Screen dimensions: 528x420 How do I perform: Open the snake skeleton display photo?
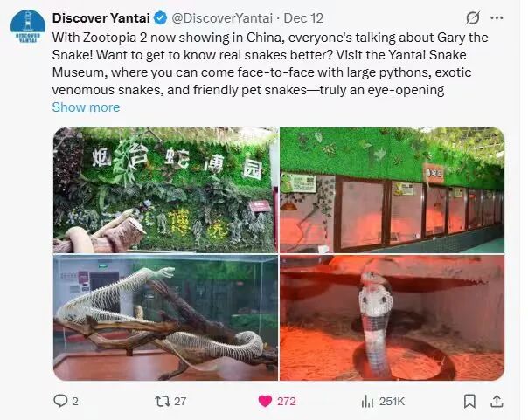(x=165, y=318)
